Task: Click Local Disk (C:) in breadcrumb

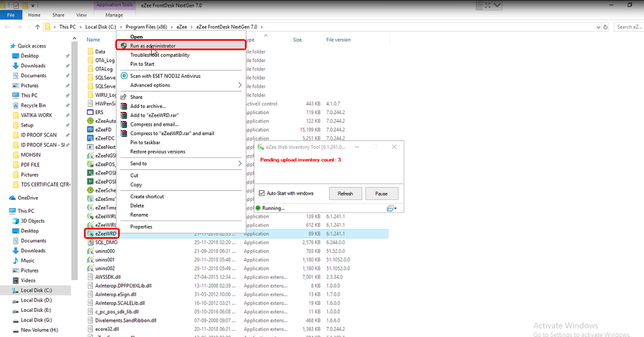Action: (x=100, y=27)
